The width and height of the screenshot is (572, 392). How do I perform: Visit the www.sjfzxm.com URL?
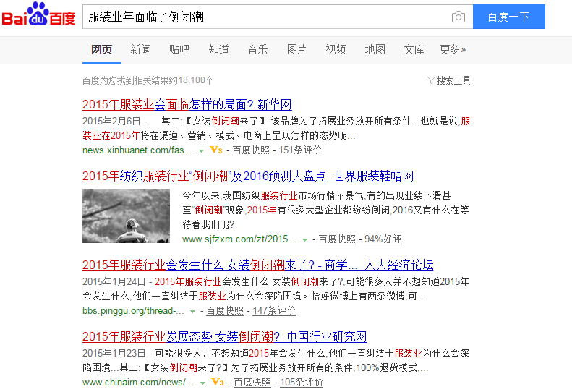tap(239, 239)
